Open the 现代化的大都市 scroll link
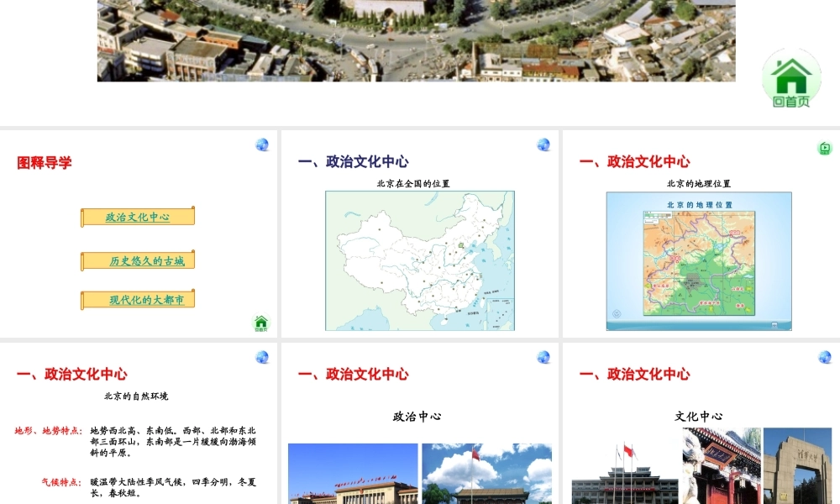This screenshot has height=504, width=840. coord(138,300)
